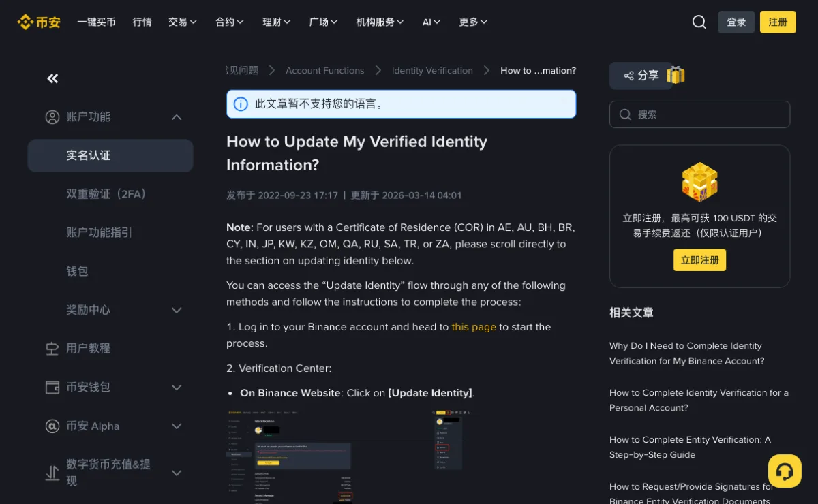This screenshot has width=818, height=504.
Task: Click the crypto deposit and withdrawal arrows icon
Action: pyautogui.click(x=52, y=473)
